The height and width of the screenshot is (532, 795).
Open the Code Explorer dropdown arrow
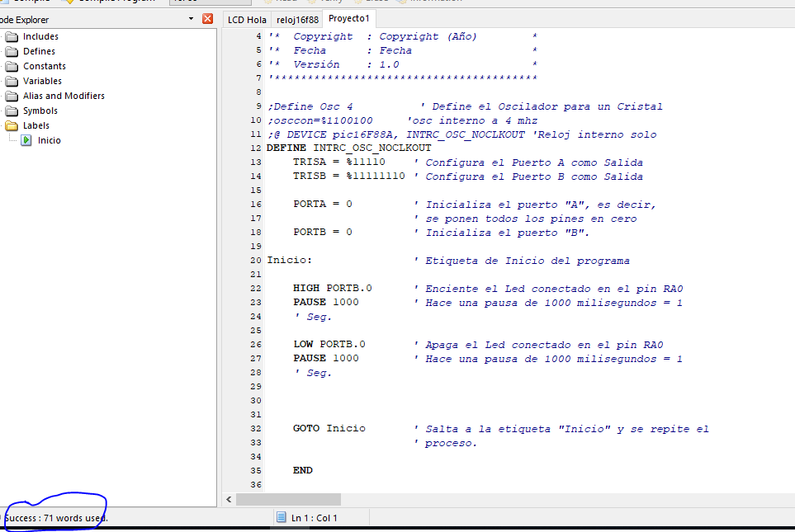coord(192,19)
